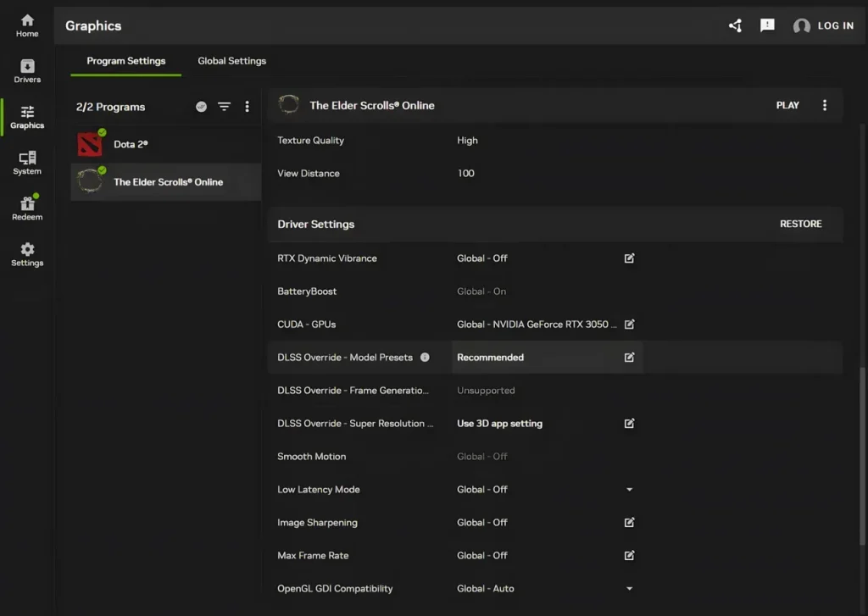Switch to the Global Settings tab
Screen dimensions: 868x616
[231, 61]
